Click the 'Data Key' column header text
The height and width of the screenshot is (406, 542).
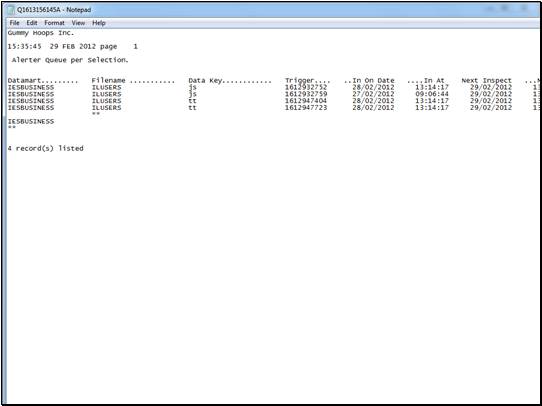[x=205, y=81]
